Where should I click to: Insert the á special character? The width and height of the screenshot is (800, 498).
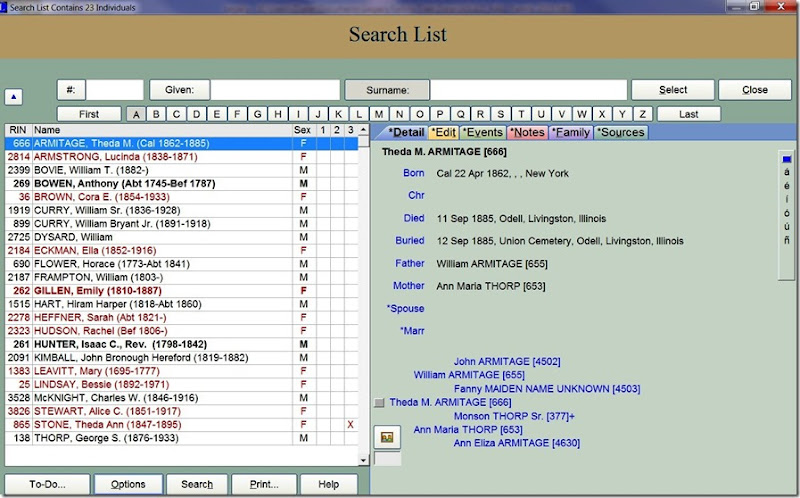coord(786,172)
